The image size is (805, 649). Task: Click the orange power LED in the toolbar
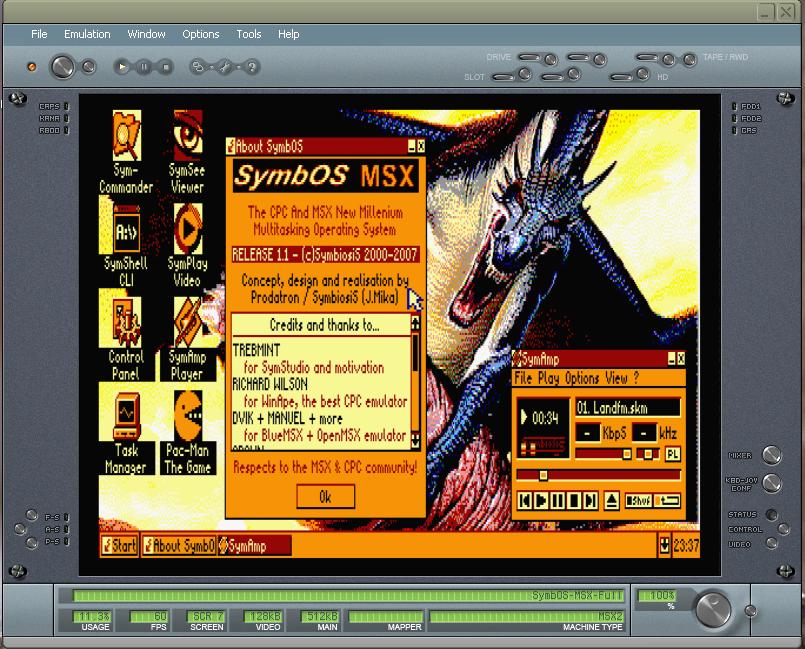click(x=32, y=67)
